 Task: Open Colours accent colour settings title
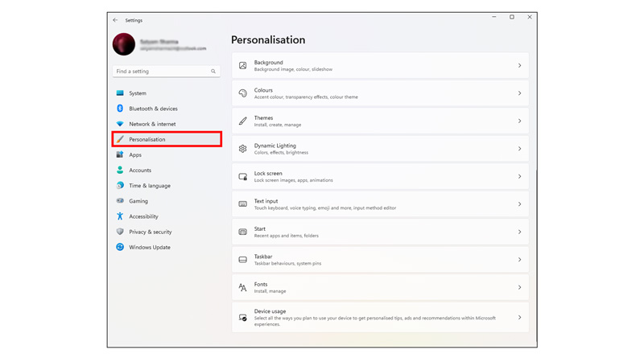(x=263, y=90)
